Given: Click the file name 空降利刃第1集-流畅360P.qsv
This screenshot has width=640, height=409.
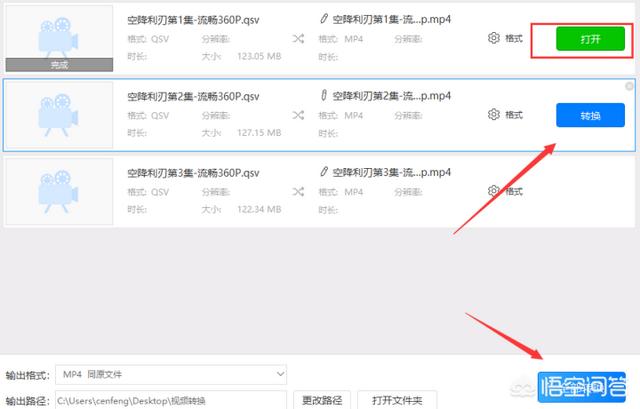Looking at the screenshot, I should (193, 20).
